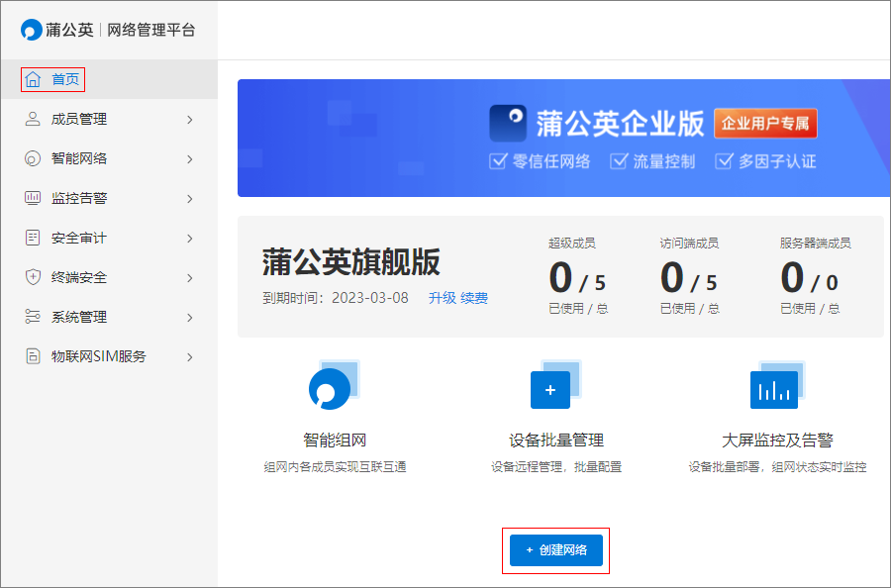Image resolution: width=891 pixels, height=588 pixels.
Task: Click the 设备批量管理 plus icon
Action: tap(554, 385)
